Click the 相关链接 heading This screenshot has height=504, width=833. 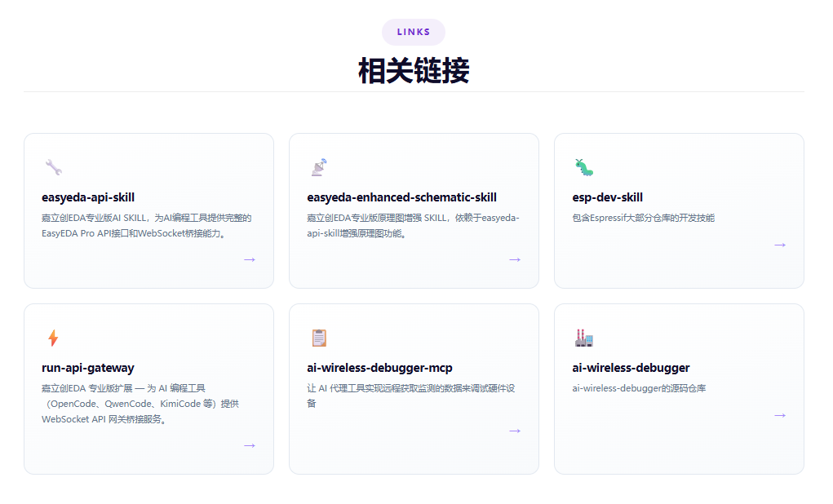[x=414, y=71]
